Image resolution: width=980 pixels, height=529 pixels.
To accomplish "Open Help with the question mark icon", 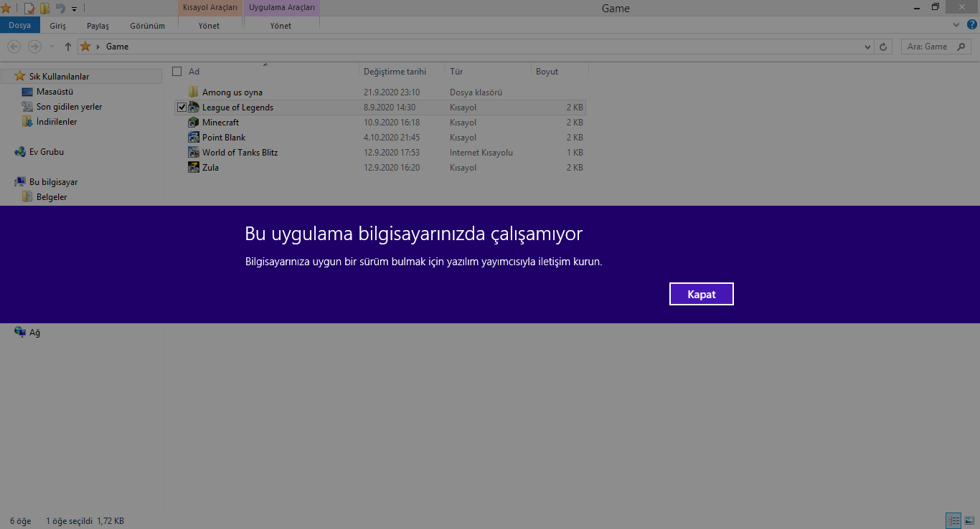I will [x=972, y=25].
